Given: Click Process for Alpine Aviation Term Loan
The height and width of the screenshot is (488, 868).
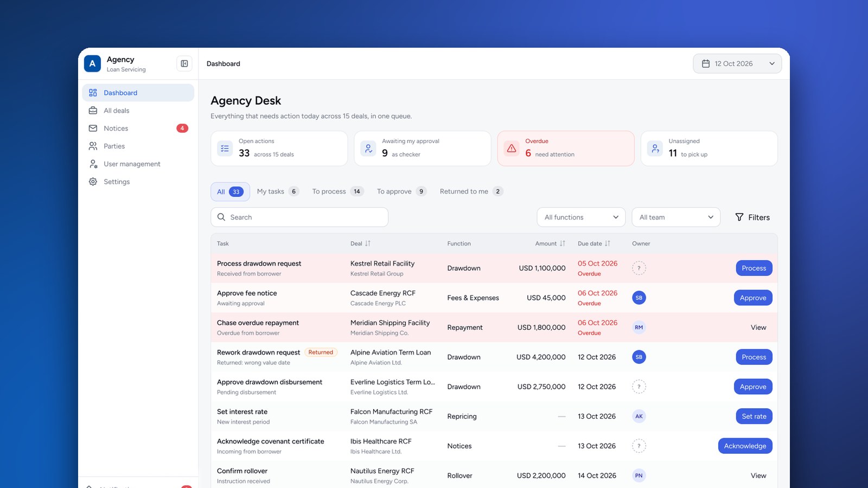Looking at the screenshot, I should (x=754, y=357).
